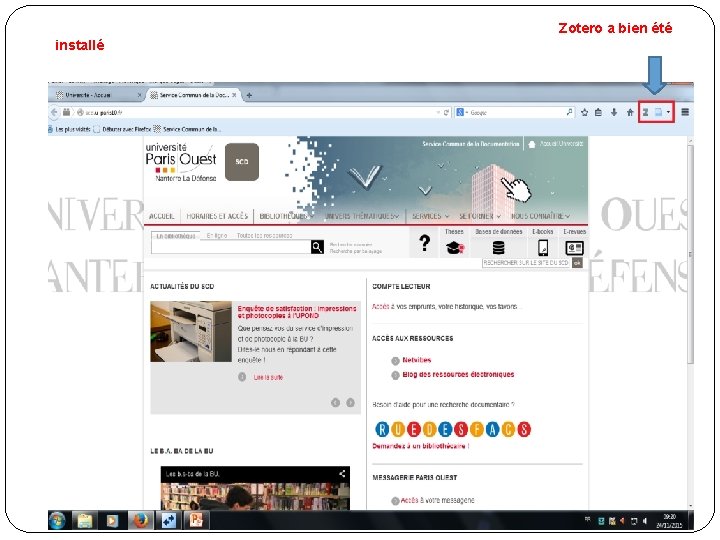Expand the UNIVERS THÉMATIQUES menu
The image size is (720, 540).
click(362, 216)
